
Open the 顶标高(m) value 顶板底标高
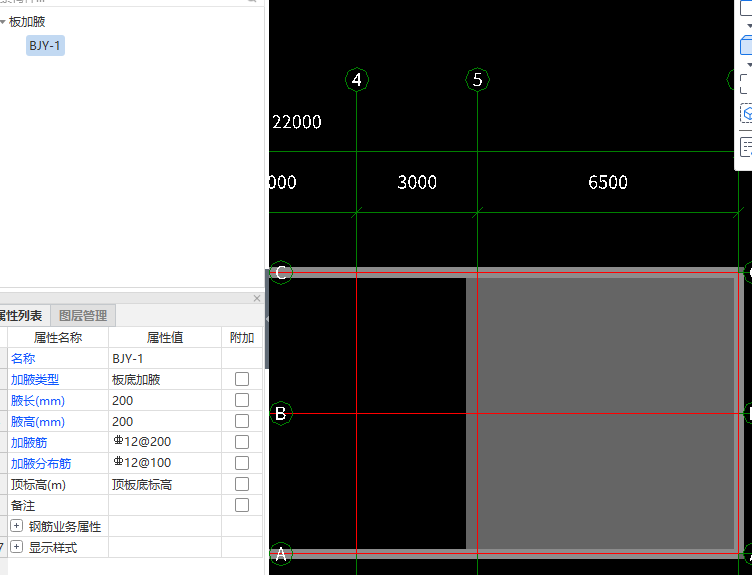[165, 484]
